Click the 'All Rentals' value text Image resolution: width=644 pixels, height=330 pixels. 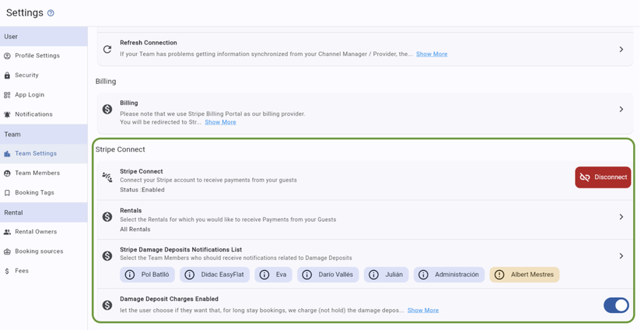[x=135, y=230]
